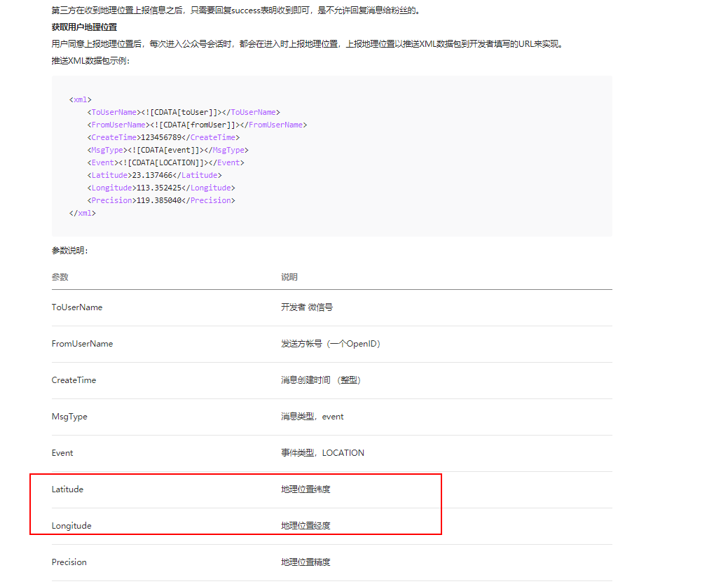This screenshot has height=584, width=728.
Task: Click the Latitude 23.137466 code line
Action: click(x=154, y=175)
